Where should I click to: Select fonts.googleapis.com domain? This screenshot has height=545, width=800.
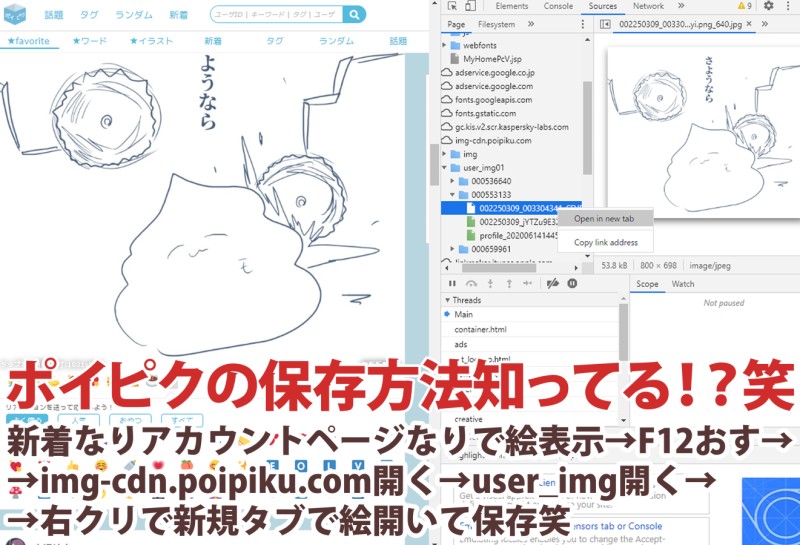point(486,100)
